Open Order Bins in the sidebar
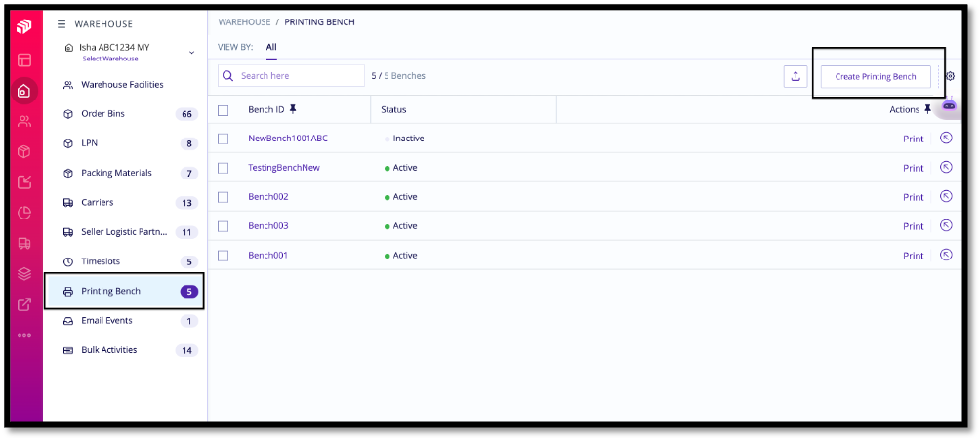The height and width of the screenshot is (438, 980). point(125,114)
